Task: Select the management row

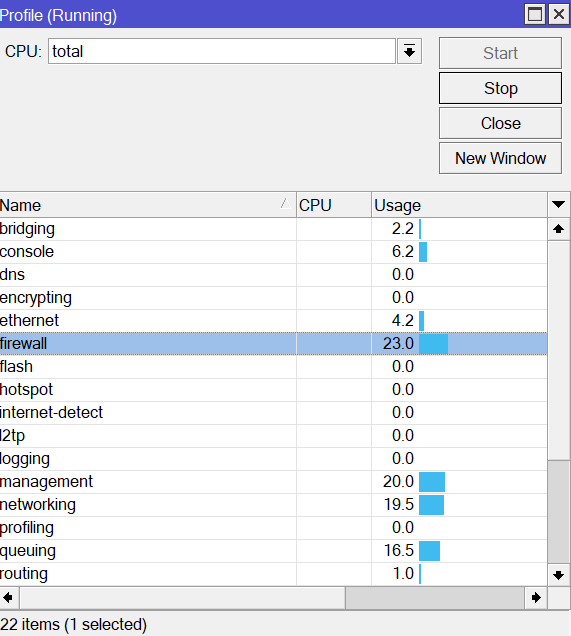Action: (x=273, y=482)
